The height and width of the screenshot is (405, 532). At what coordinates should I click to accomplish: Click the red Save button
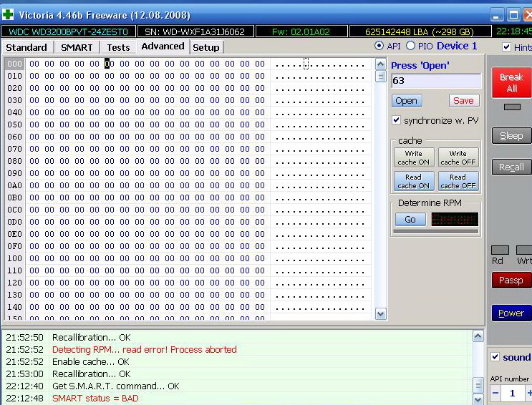[463, 101]
